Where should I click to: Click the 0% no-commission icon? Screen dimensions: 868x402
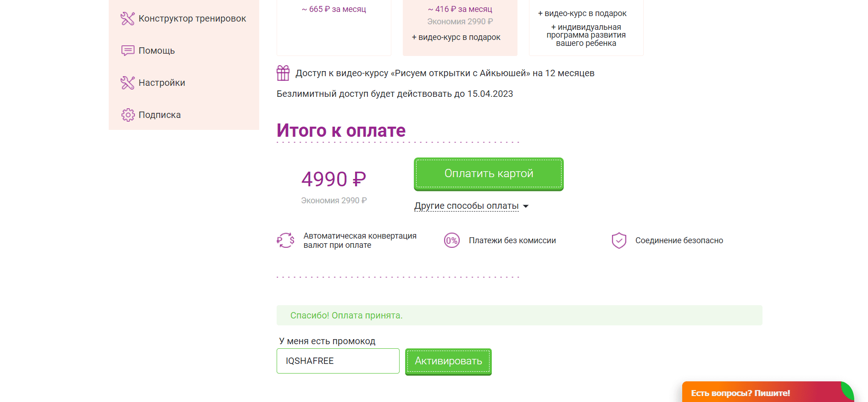tap(452, 240)
